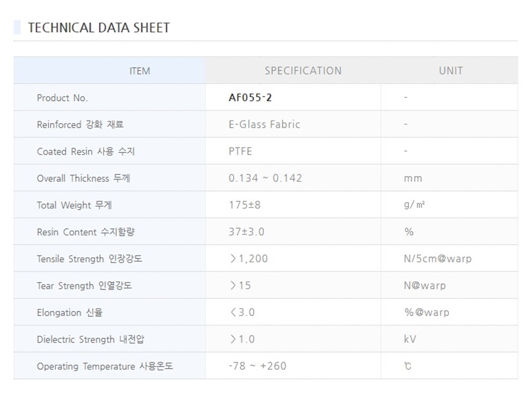
Task: Click the kV unit cell
Action: tap(410, 340)
